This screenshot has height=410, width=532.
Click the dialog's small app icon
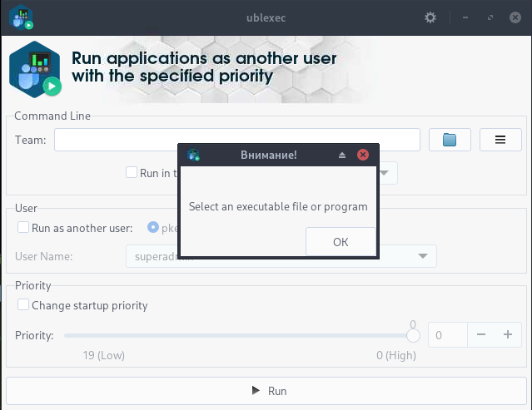194,155
